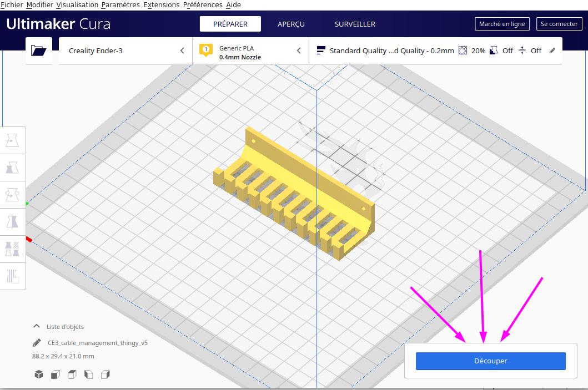Click CE3_cable_management_thingy_v5 in object list
This screenshot has width=588, height=390.
[98, 343]
